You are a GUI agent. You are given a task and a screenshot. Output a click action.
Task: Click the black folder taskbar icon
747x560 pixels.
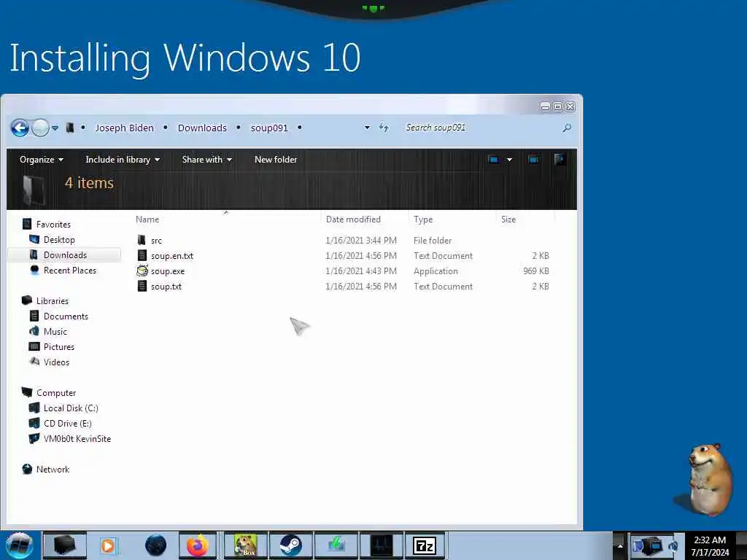pos(65,545)
